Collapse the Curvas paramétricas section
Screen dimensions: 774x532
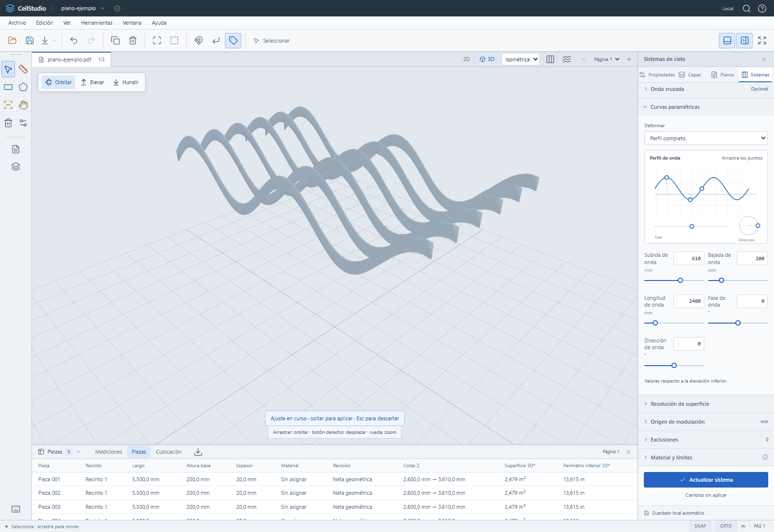click(x=706, y=107)
